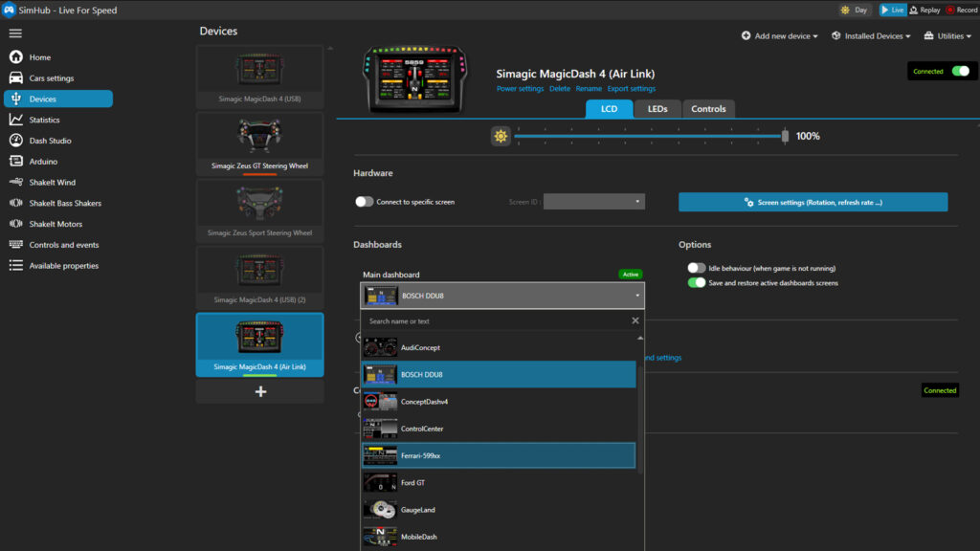Screen dimensions: 980x551
Task: Open the hamburger menu icon
Action: pyautogui.click(x=15, y=33)
